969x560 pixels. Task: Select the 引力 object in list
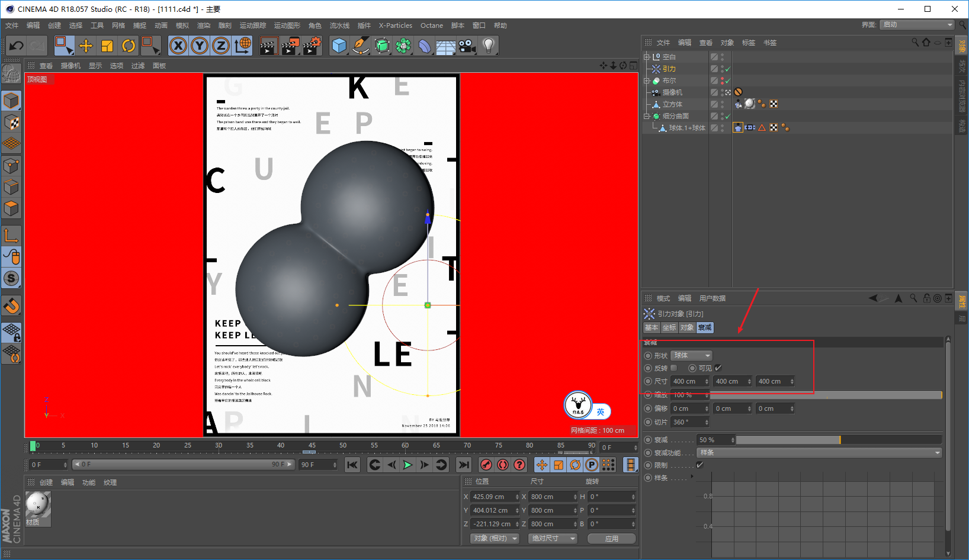[669, 69]
